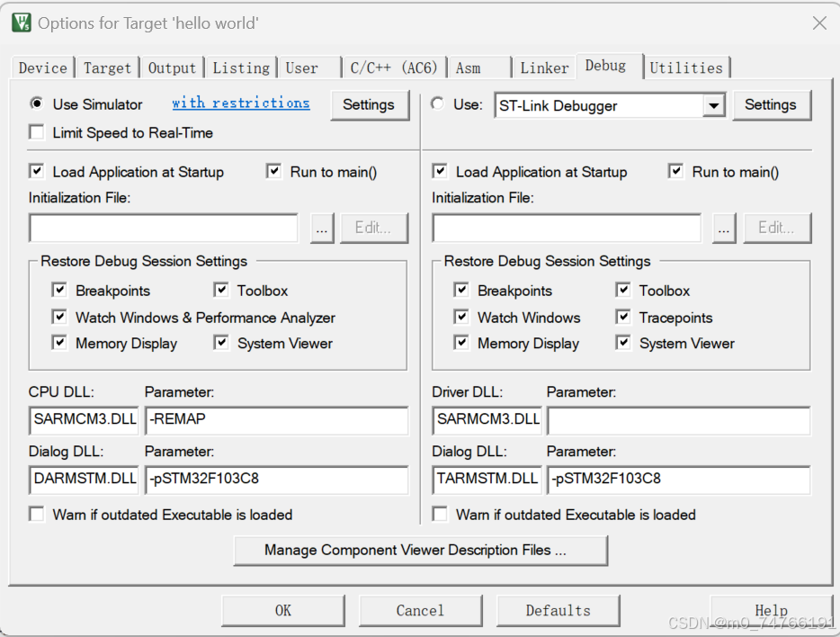Open ST-Link Debugger Settings button
The width and height of the screenshot is (840, 637).
[771, 105]
